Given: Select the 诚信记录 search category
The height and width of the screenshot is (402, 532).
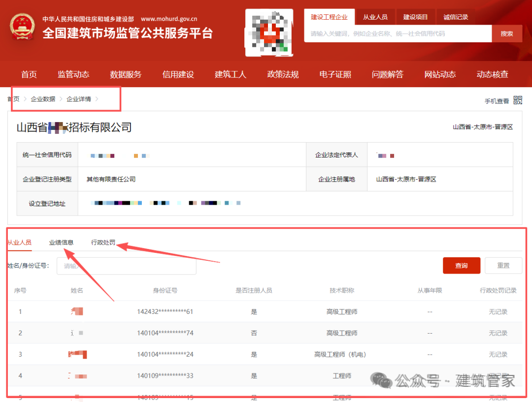Looking at the screenshot, I should (x=455, y=17).
